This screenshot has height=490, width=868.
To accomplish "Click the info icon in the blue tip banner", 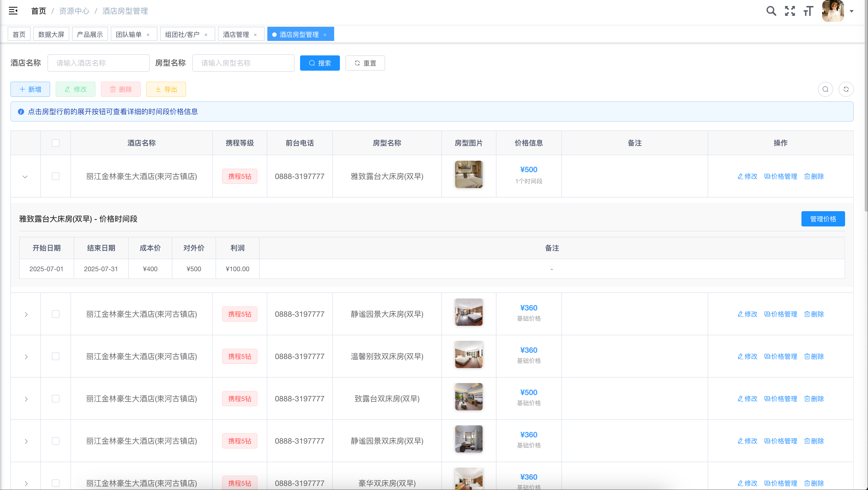I will [21, 112].
